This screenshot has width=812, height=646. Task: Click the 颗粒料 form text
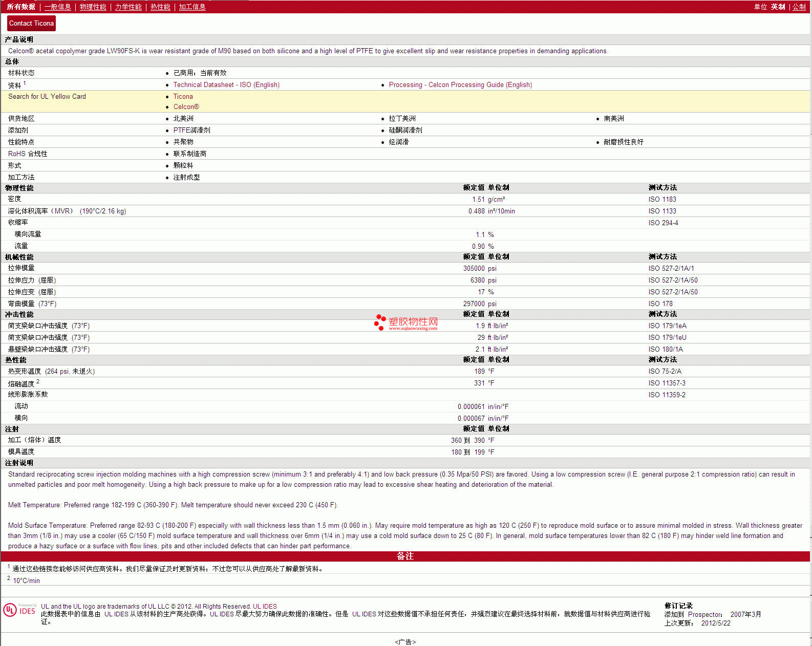click(183, 166)
